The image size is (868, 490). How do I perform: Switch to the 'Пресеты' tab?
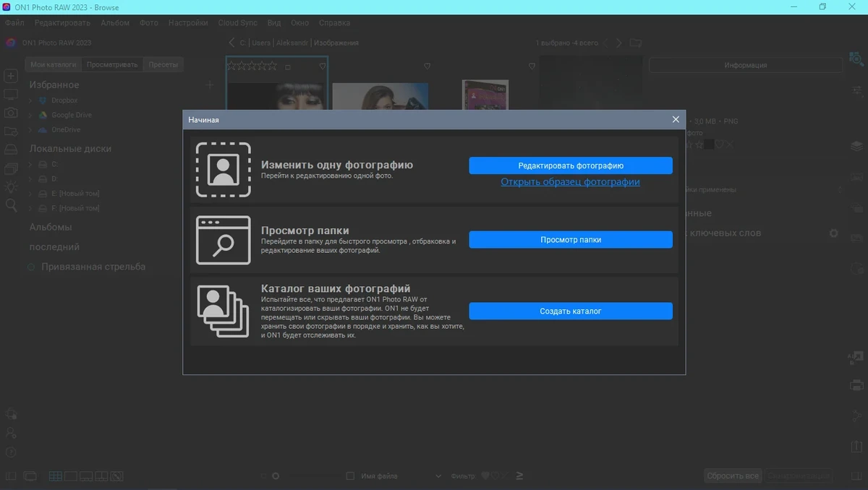[163, 64]
